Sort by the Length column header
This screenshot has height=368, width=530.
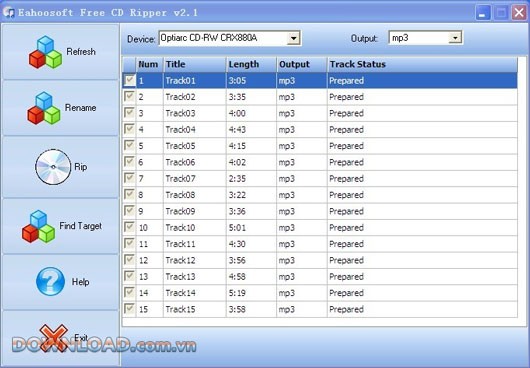(x=251, y=64)
